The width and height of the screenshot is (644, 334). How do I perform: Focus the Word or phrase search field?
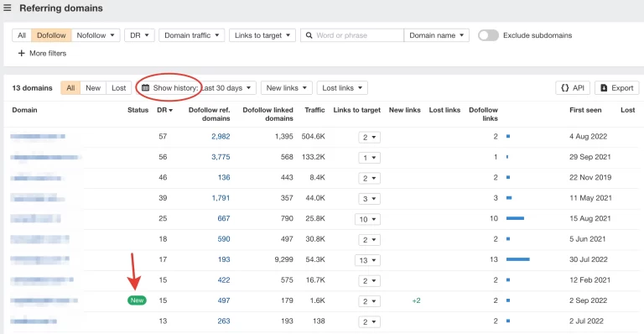(x=352, y=35)
